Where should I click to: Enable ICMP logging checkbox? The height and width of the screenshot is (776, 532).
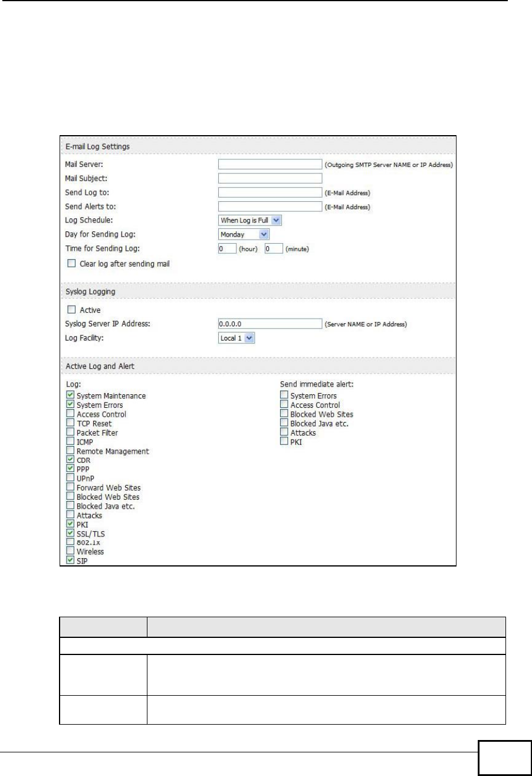pyautogui.click(x=71, y=441)
